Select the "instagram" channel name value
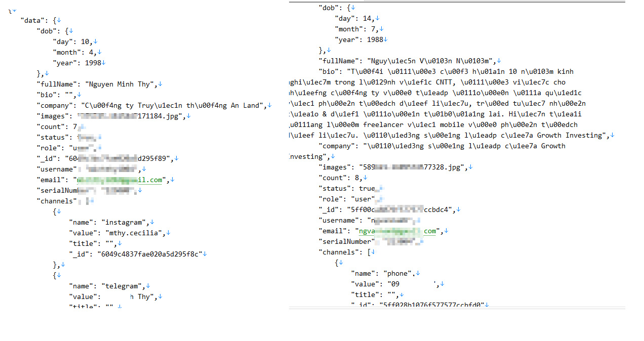644x341 pixels. 125,222
